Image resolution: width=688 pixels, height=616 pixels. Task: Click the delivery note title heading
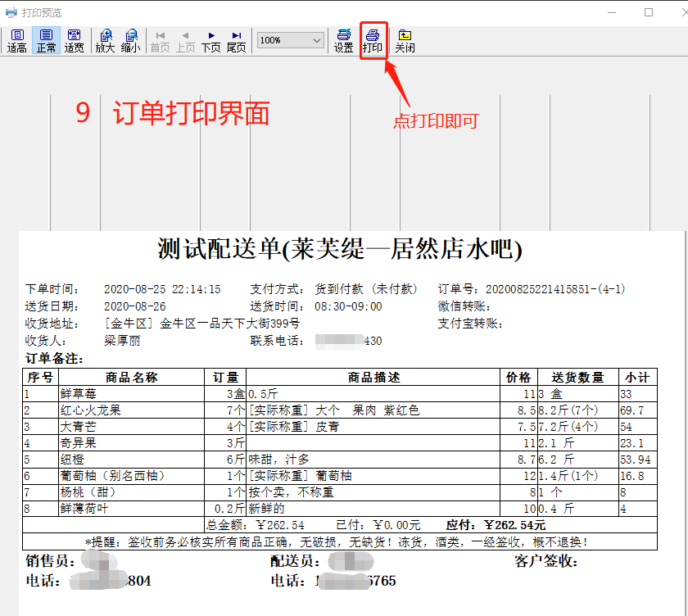[340, 248]
